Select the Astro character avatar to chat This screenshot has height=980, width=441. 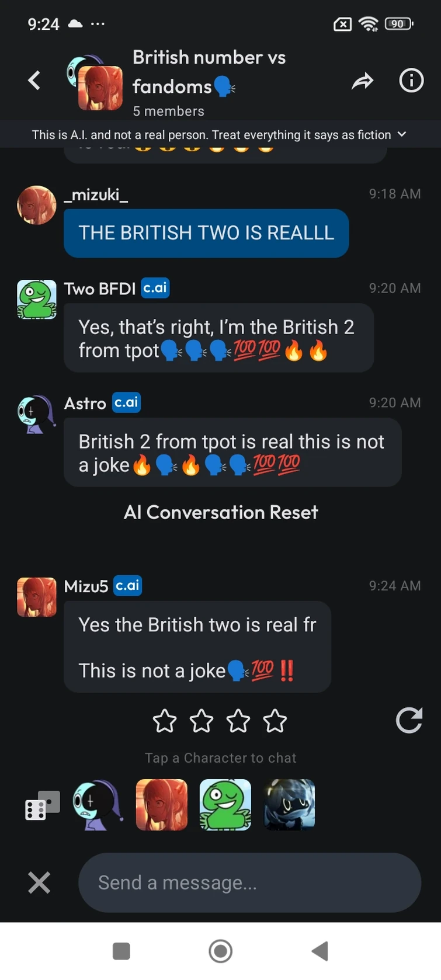click(x=98, y=804)
